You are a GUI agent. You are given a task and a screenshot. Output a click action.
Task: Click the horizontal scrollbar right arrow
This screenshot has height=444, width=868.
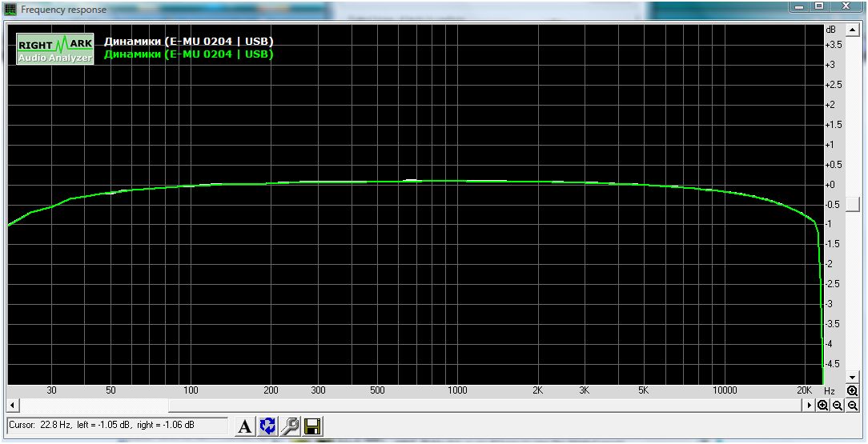[810, 406]
